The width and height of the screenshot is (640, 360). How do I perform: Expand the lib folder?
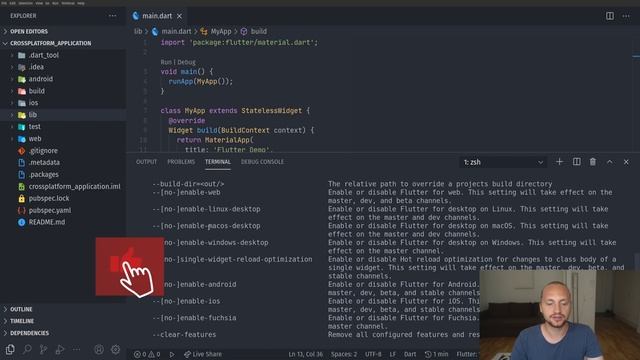coord(63,115)
